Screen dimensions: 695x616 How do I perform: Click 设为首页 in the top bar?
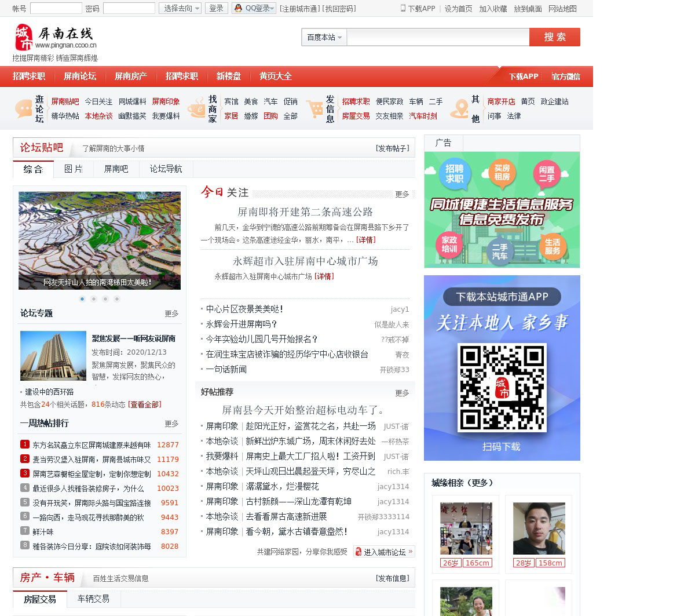click(x=458, y=9)
